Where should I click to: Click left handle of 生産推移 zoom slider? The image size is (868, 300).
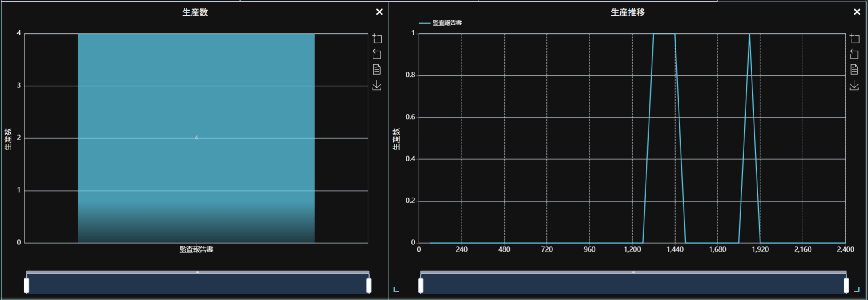point(421,285)
